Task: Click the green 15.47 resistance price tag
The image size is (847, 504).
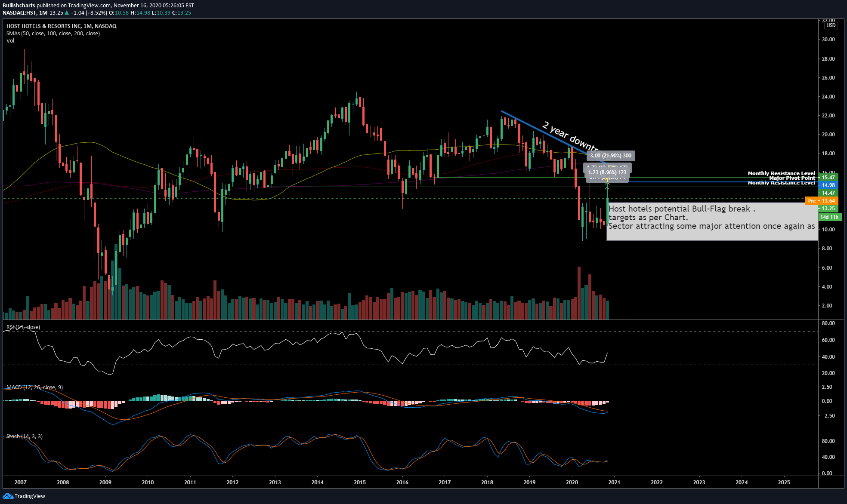Action: pyautogui.click(x=828, y=178)
